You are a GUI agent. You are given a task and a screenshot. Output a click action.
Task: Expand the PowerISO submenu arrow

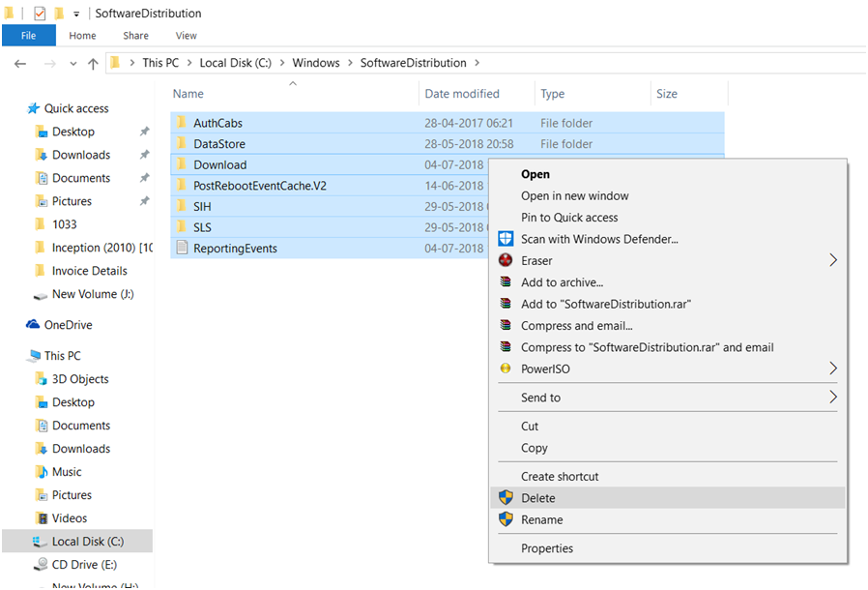tap(833, 368)
